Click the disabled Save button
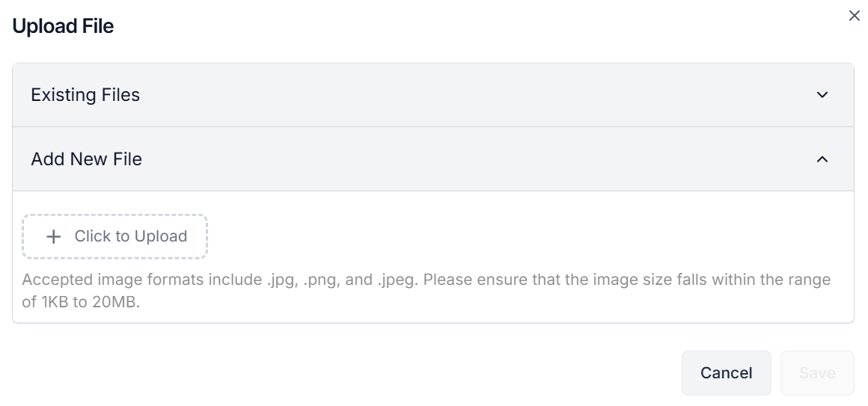The image size is (868, 406). tap(816, 372)
